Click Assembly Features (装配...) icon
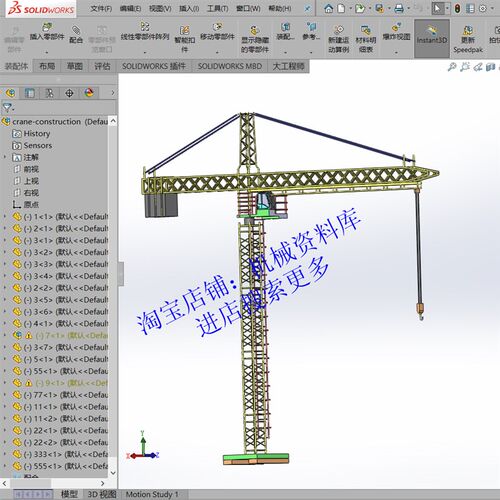Screen dimensions: 500x500 (285, 26)
